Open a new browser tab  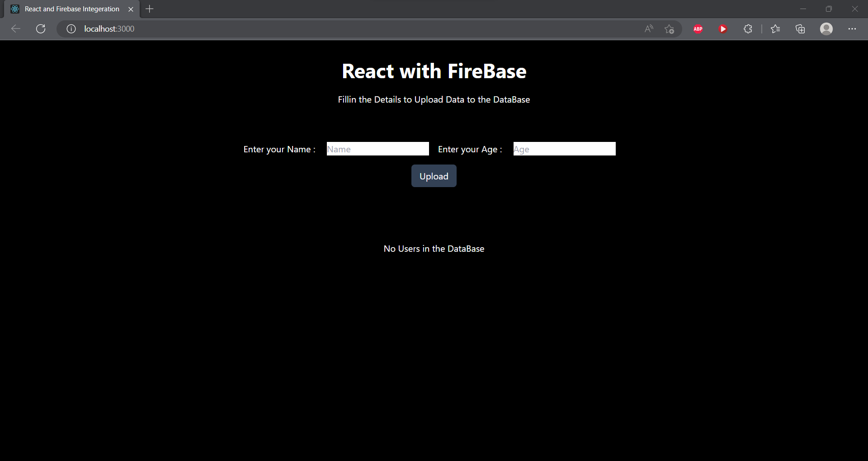click(x=150, y=9)
